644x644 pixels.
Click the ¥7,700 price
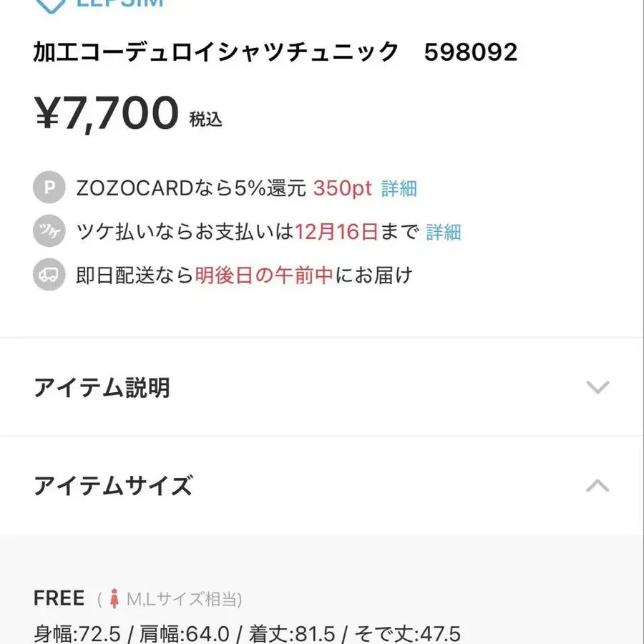pyautogui.click(x=107, y=114)
